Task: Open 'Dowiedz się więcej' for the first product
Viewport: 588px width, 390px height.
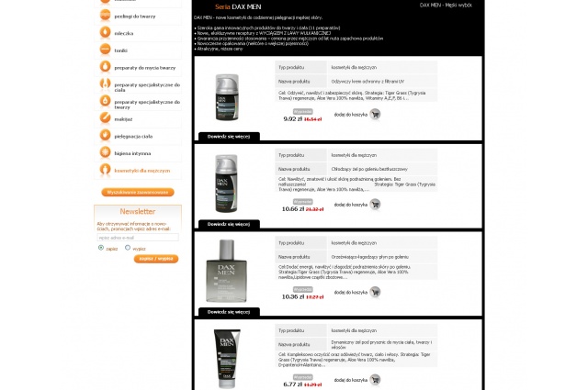Action: [229, 137]
